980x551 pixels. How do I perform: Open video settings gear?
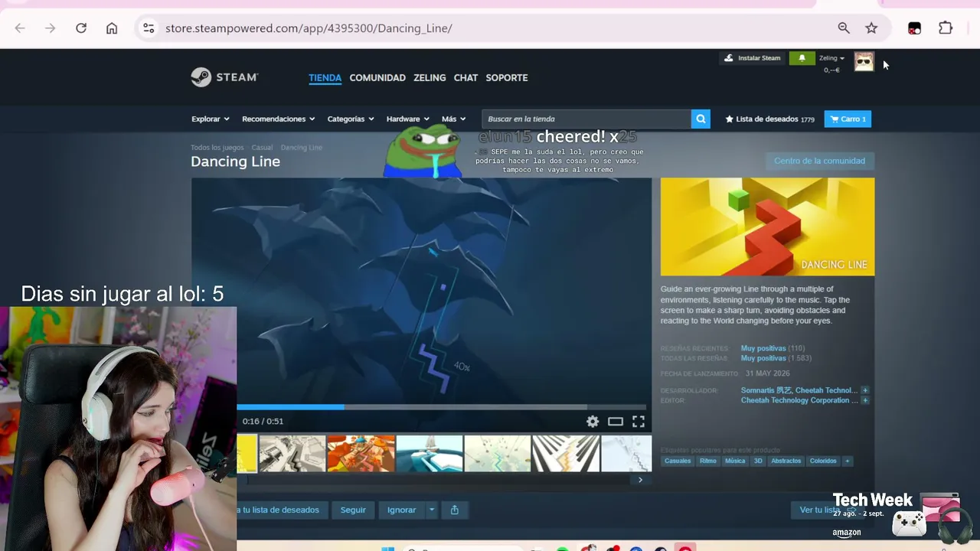point(593,422)
